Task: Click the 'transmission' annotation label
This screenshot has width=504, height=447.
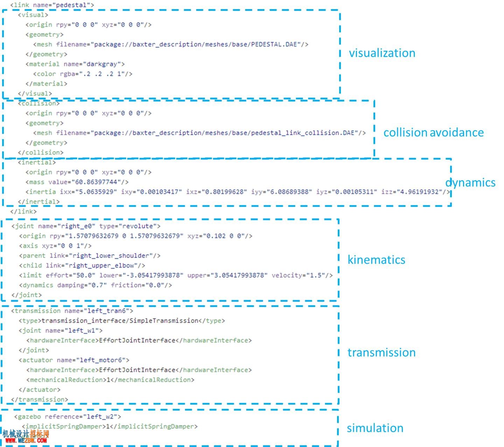Action: coord(381,352)
